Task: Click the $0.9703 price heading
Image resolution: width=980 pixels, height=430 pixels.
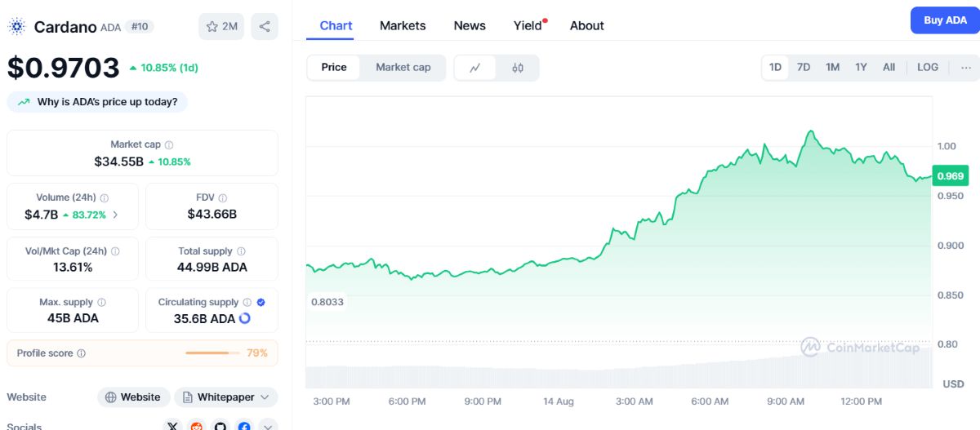Action: [x=64, y=68]
